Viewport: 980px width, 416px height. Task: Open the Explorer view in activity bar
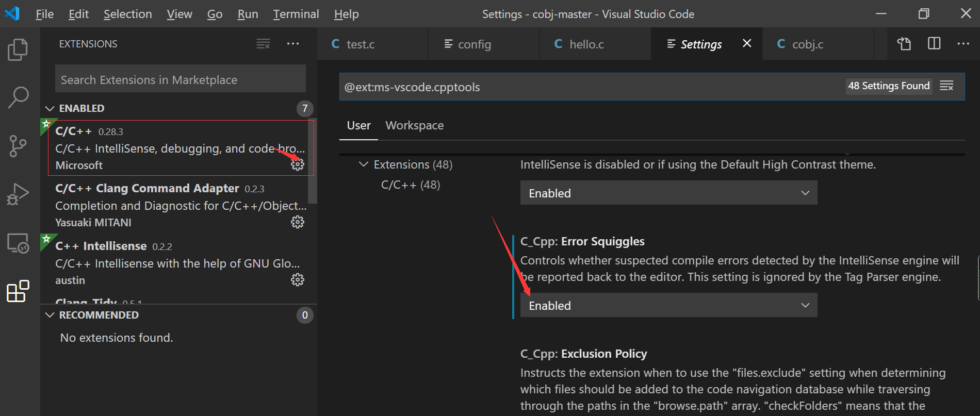pyautogui.click(x=18, y=49)
